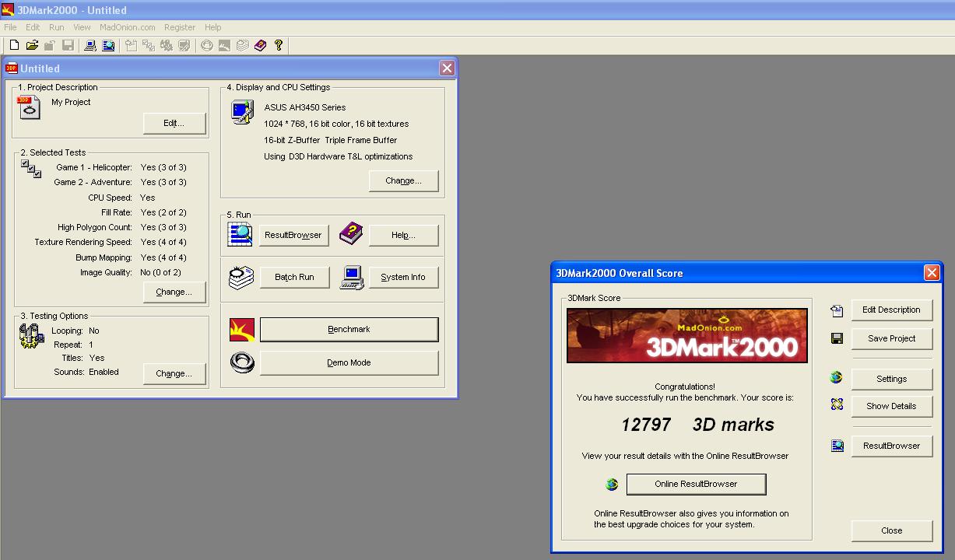The width and height of the screenshot is (955, 560).
Task: Click the Demo Mode ring icon
Action: [x=242, y=362]
